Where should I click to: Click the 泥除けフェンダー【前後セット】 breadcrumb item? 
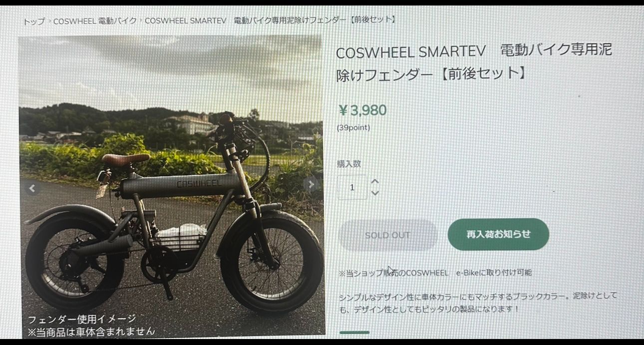(x=271, y=20)
